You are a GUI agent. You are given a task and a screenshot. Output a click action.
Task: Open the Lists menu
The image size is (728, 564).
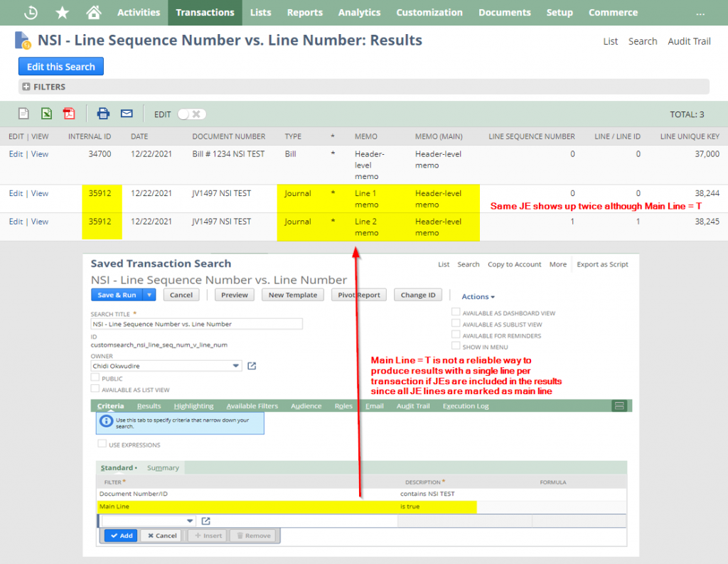point(260,13)
